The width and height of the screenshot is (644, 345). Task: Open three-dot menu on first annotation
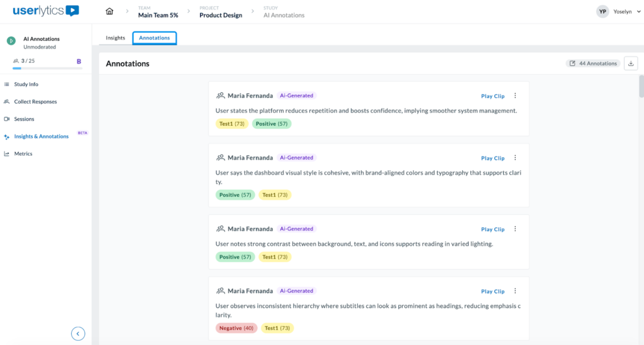515,96
